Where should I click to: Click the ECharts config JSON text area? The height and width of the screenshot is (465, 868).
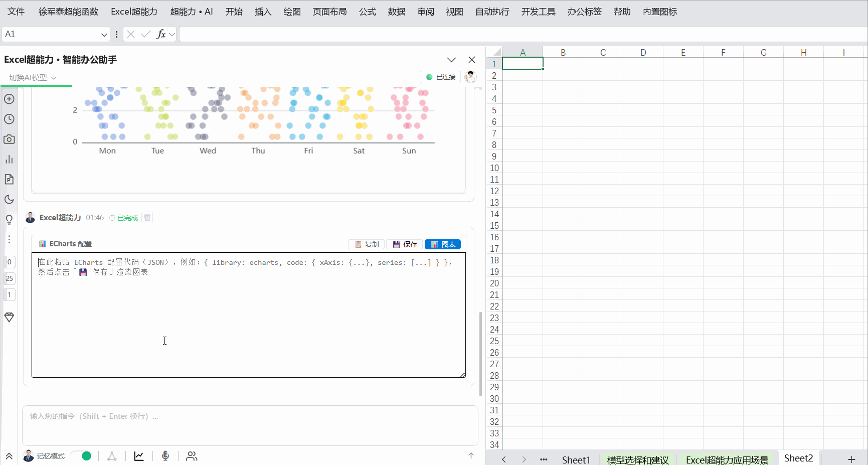click(249, 315)
